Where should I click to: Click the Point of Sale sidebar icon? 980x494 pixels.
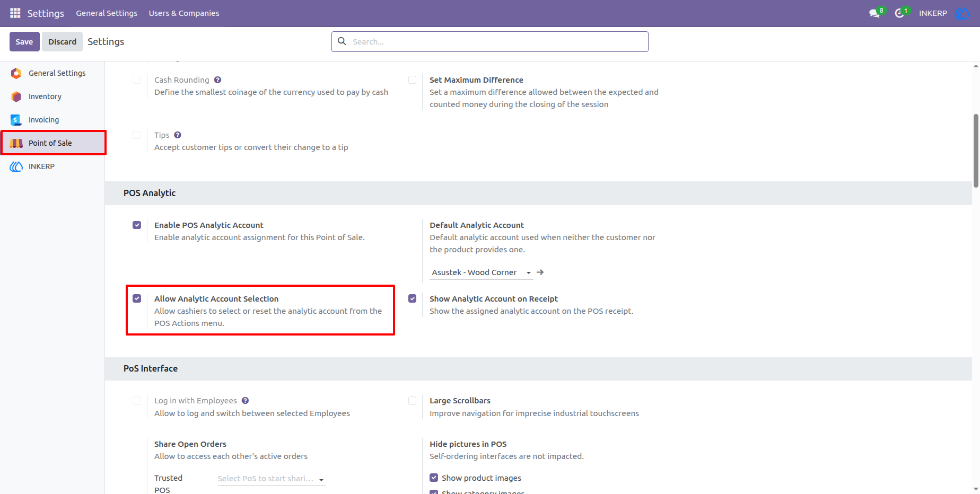(x=16, y=143)
